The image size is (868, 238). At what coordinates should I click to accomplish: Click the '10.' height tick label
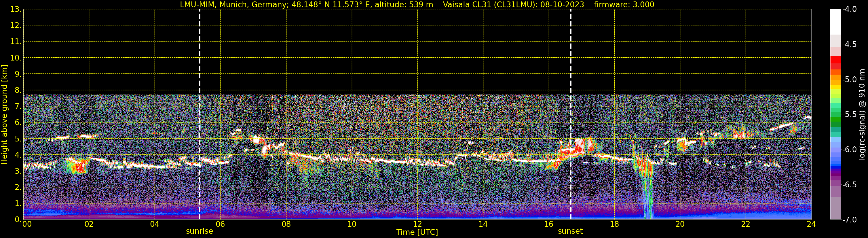tap(16, 58)
